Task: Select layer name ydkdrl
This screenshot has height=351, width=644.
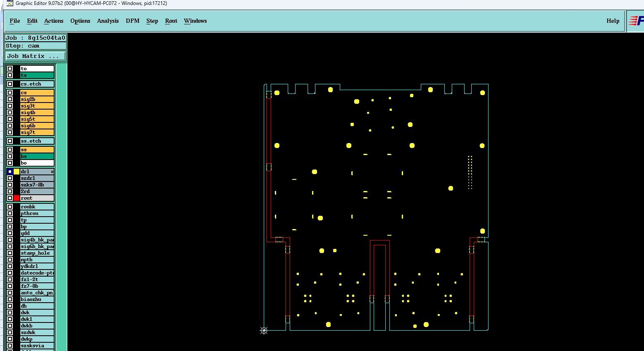Action: click(x=37, y=266)
